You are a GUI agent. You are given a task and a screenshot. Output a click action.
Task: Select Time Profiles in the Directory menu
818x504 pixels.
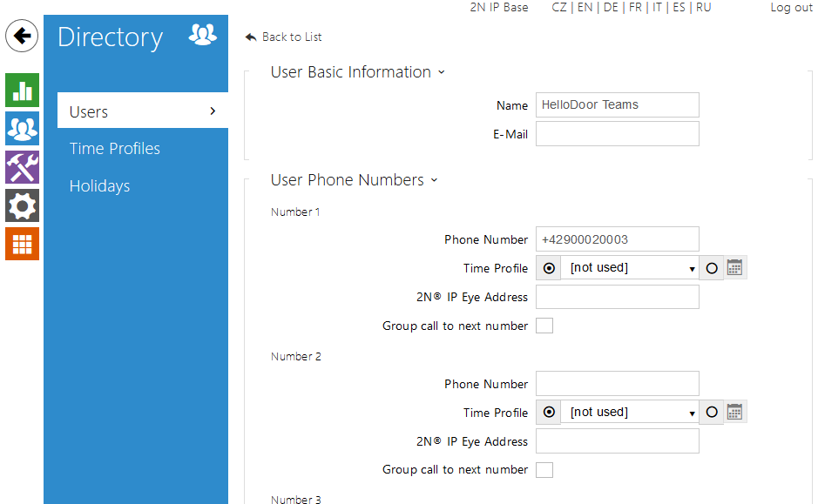coord(115,149)
